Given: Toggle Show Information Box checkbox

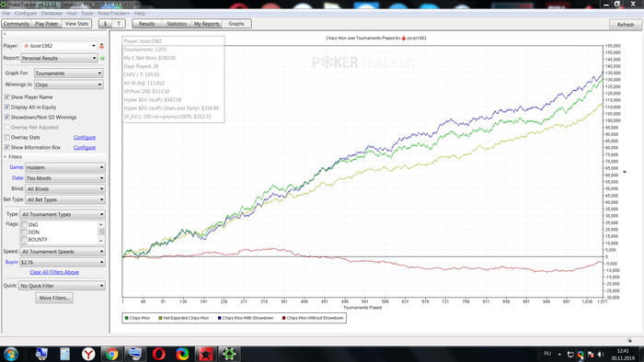Looking at the screenshot, I should tap(7, 147).
